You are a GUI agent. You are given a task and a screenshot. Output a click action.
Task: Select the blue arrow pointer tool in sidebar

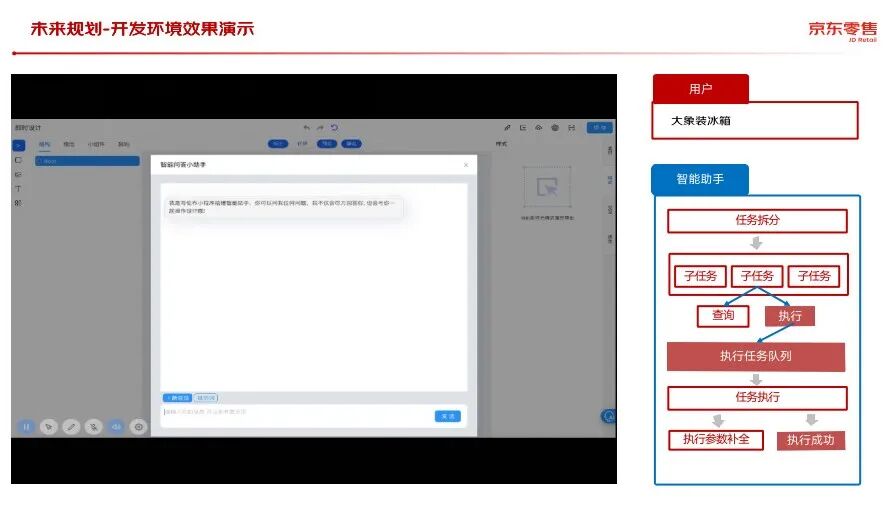19,146
